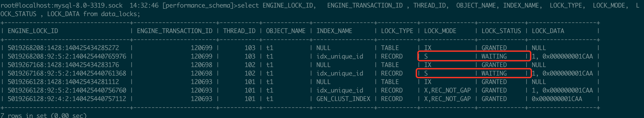Click the OBJECT_NAME column header
Viewport: 644px width, 118px height.
[x=286, y=31]
